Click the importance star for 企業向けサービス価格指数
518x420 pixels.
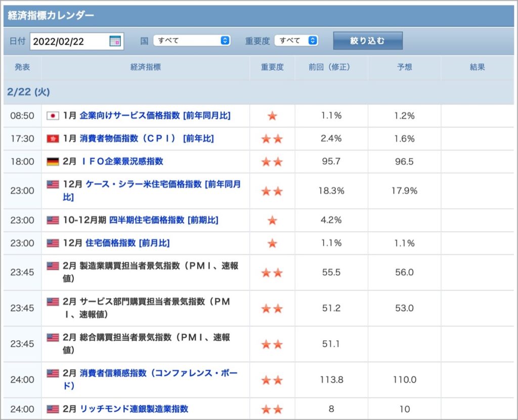pyautogui.click(x=272, y=116)
